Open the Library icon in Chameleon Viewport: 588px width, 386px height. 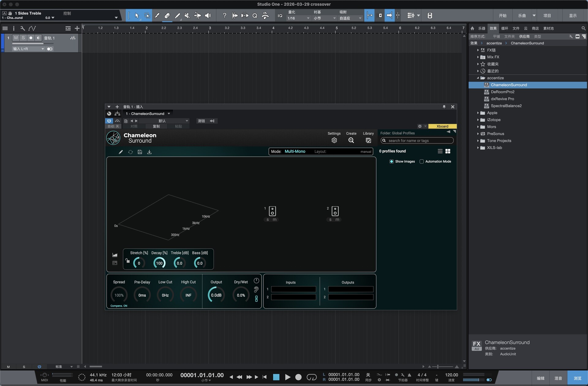pos(368,140)
